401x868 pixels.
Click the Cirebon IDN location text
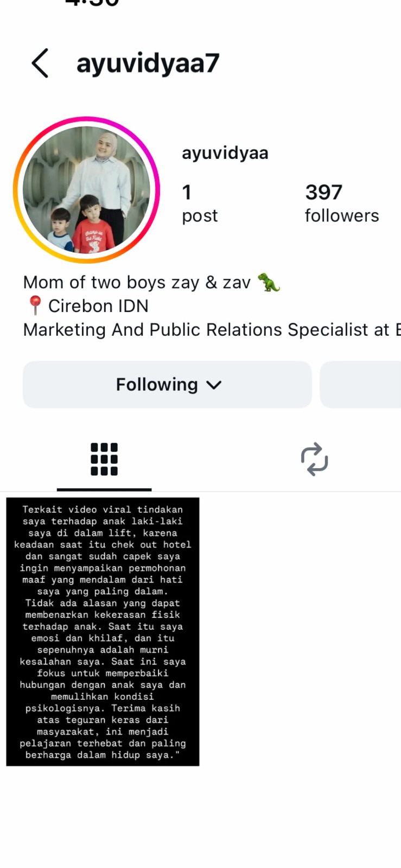pos(98,306)
